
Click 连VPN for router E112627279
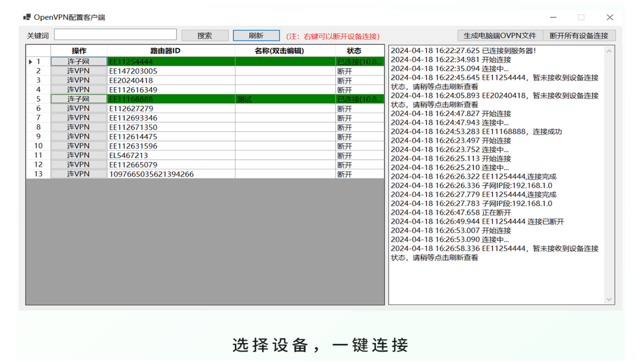[x=78, y=108]
